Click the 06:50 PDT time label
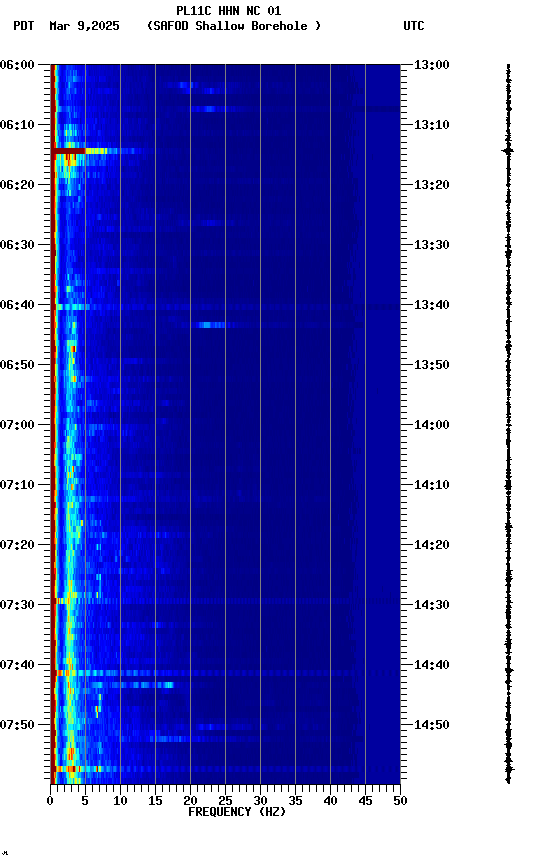The image size is (552, 864). click(x=17, y=365)
